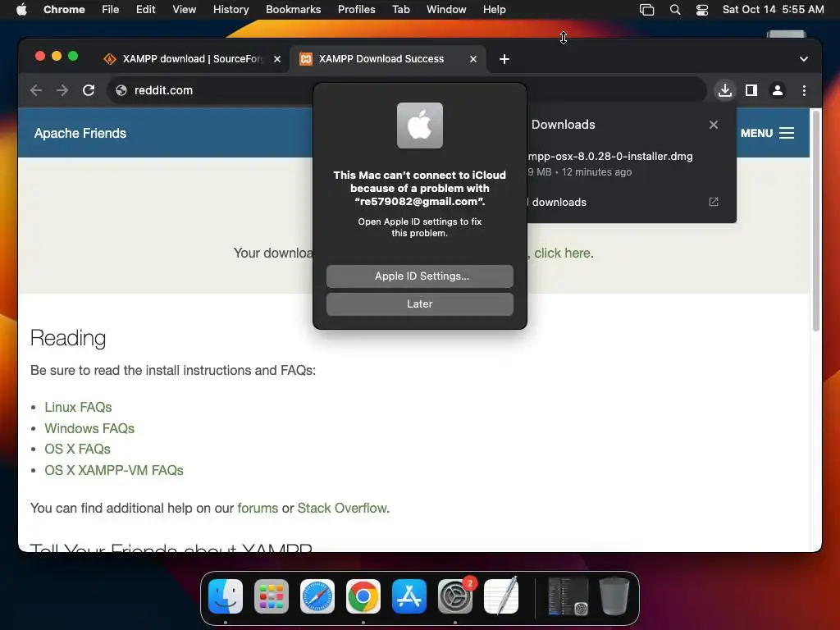Click the Apple ID Settings button

419,276
